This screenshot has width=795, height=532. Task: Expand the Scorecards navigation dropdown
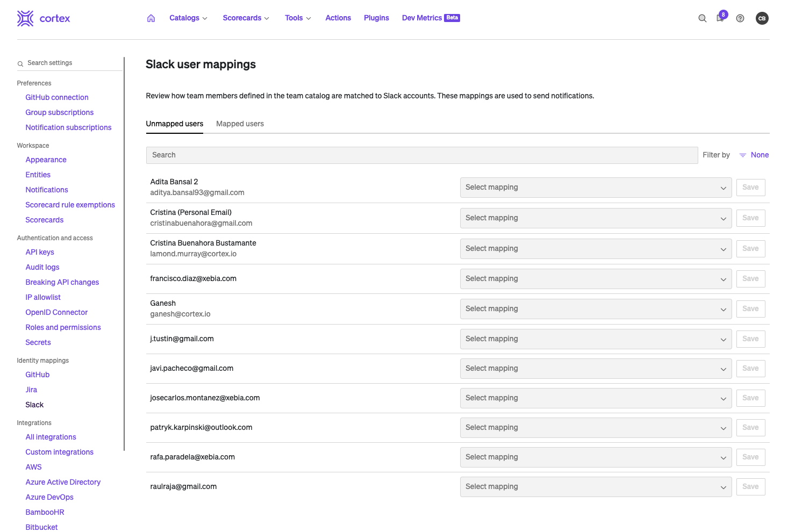[246, 18]
